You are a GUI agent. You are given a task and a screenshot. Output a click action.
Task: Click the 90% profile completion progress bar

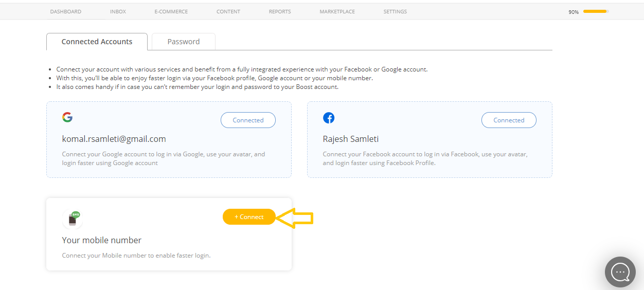click(x=596, y=11)
